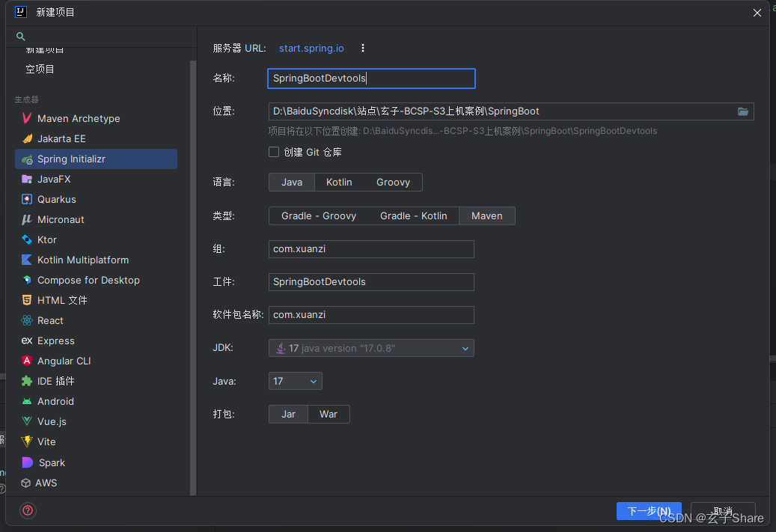Screen dimensions: 776x532
Task: Browse for location with folder icon
Action: coord(743,111)
